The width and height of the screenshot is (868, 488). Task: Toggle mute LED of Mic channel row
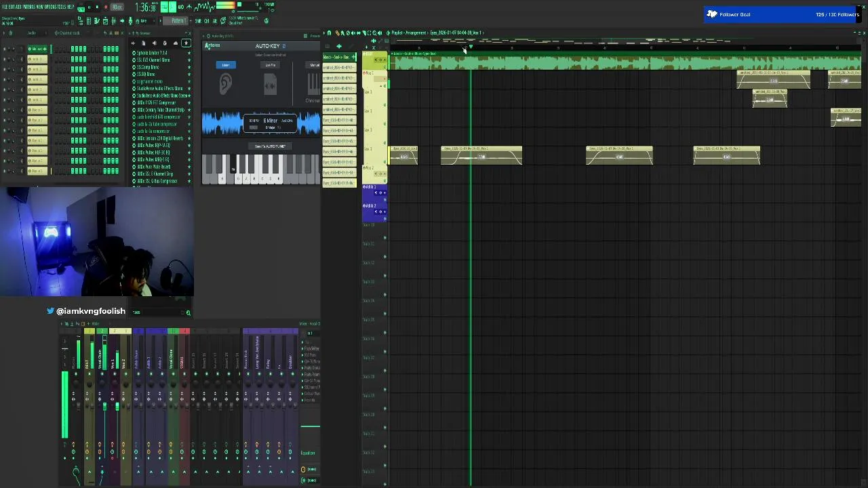click(x=4, y=49)
